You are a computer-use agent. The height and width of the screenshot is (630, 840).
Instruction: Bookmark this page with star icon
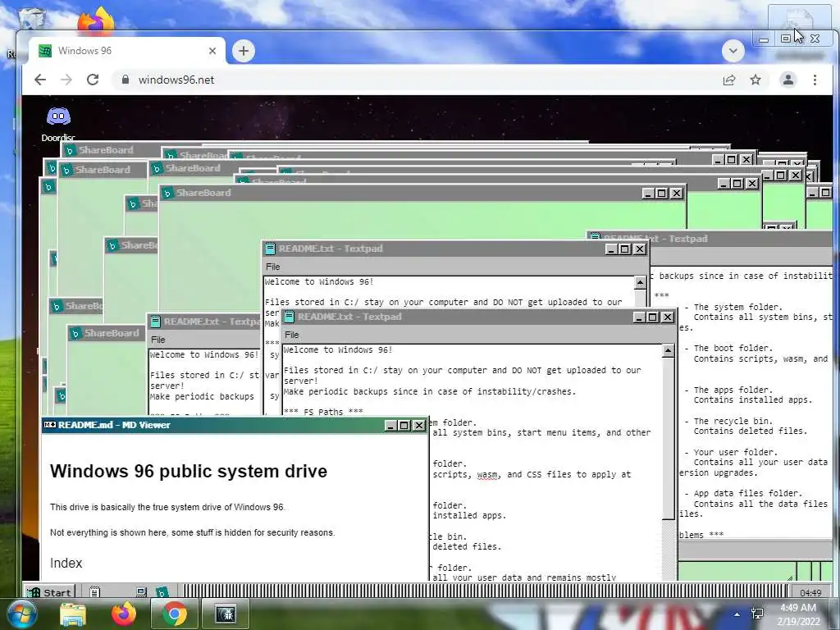(x=756, y=80)
